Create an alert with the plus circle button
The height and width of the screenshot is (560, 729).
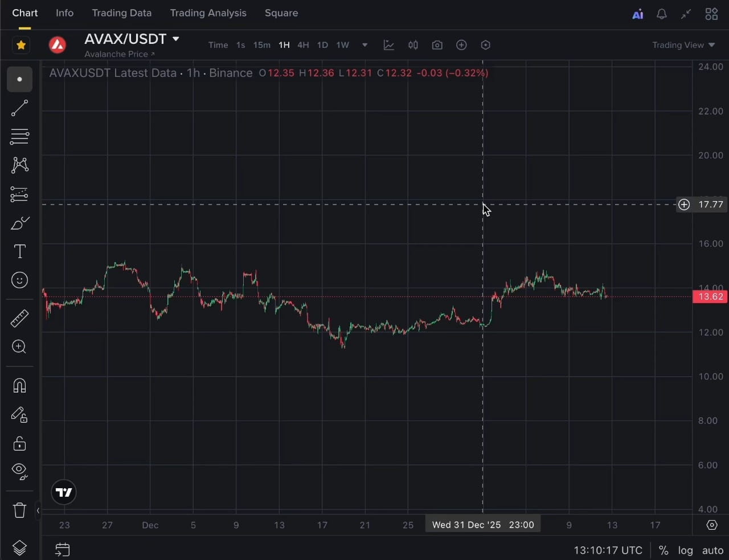461,44
